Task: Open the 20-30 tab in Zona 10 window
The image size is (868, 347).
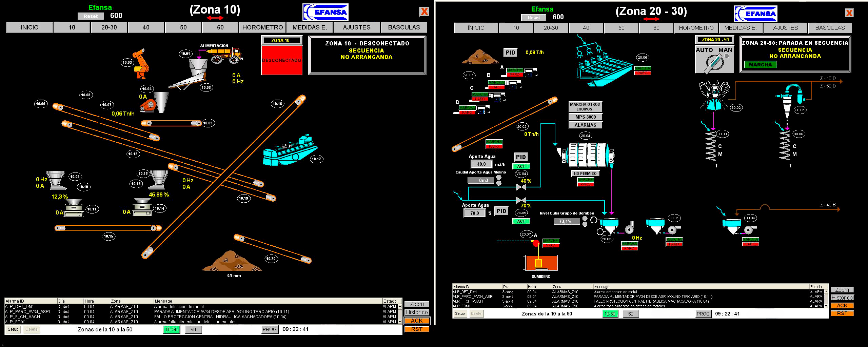Action: (x=109, y=27)
